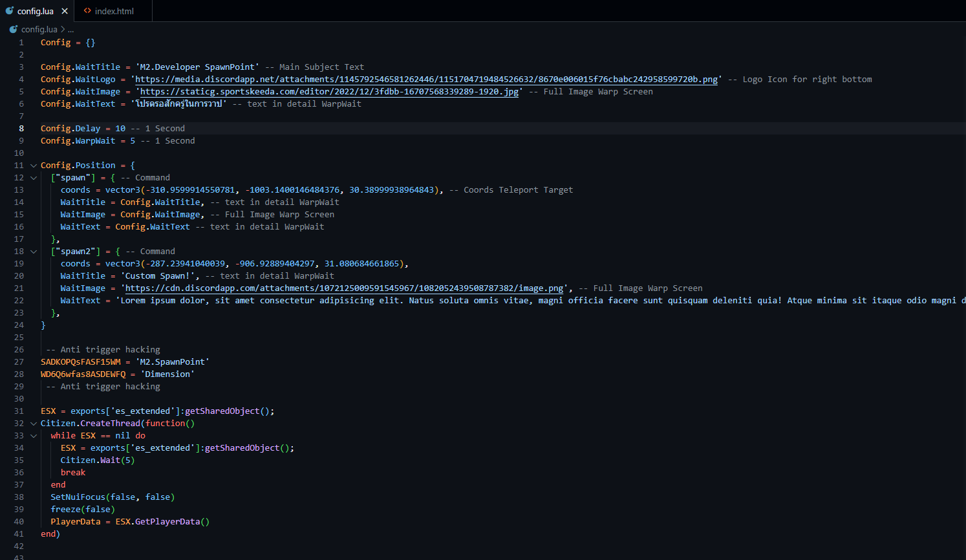Click the break keyword on line 35

73,473
